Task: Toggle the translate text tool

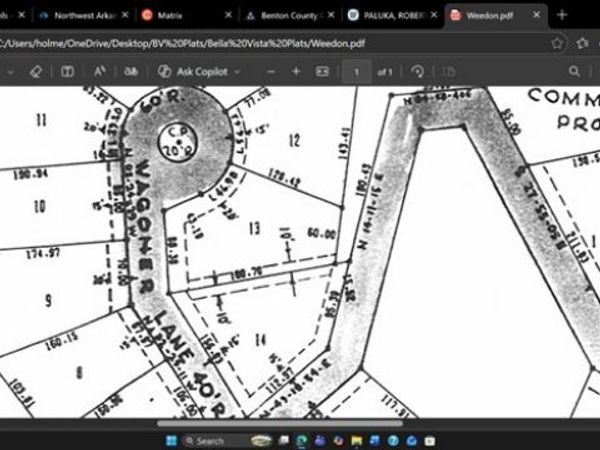Action: [131, 72]
